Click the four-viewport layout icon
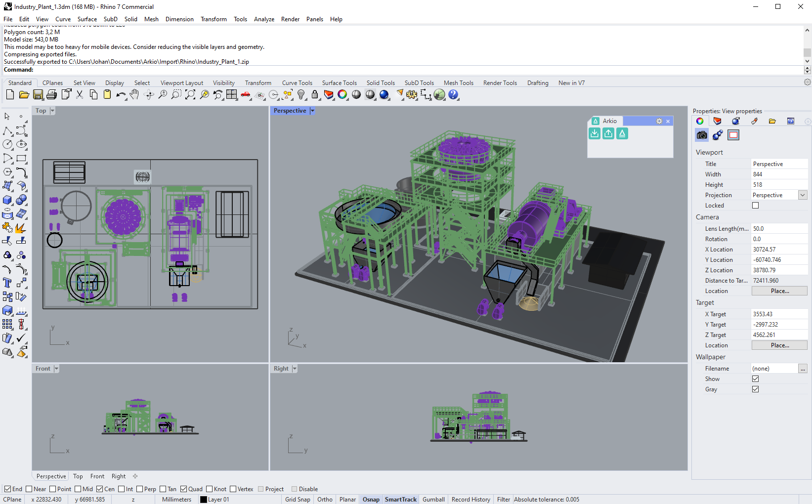The width and height of the screenshot is (812, 504). [x=232, y=94]
